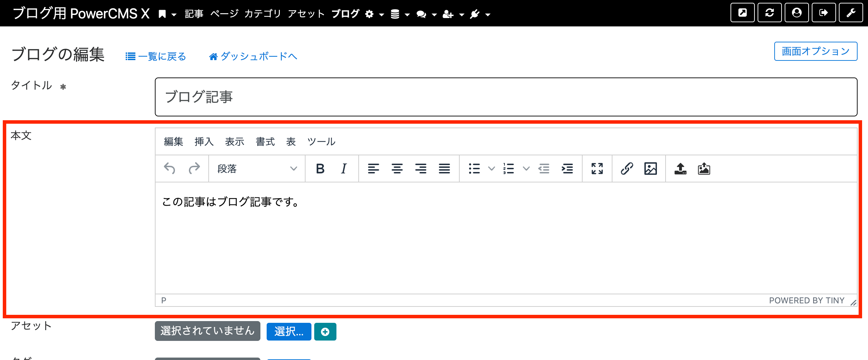Decrease indent of paragraph
Viewport: 868px width, 360px height.
pos(544,169)
